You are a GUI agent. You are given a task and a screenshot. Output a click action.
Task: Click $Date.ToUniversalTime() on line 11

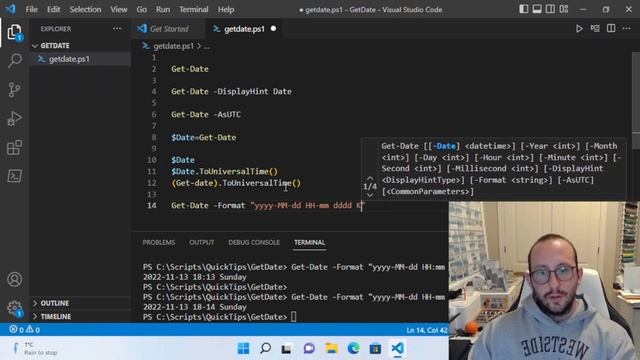[224, 171]
